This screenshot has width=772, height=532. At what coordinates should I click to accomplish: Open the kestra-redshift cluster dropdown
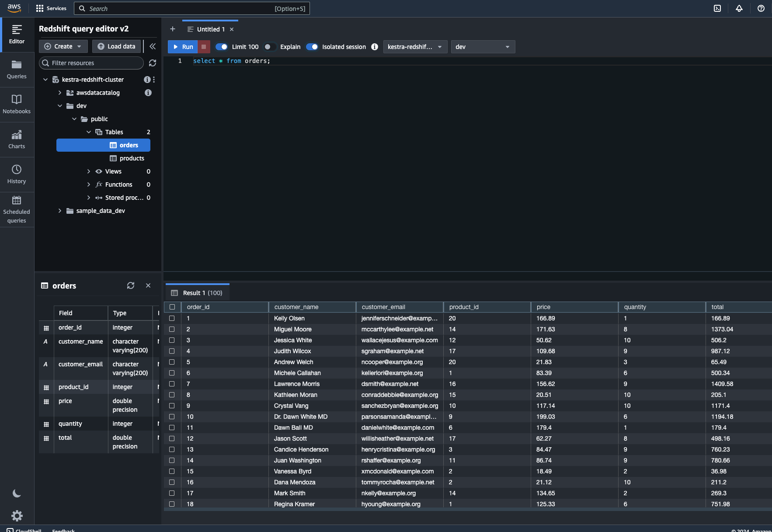(x=414, y=47)
